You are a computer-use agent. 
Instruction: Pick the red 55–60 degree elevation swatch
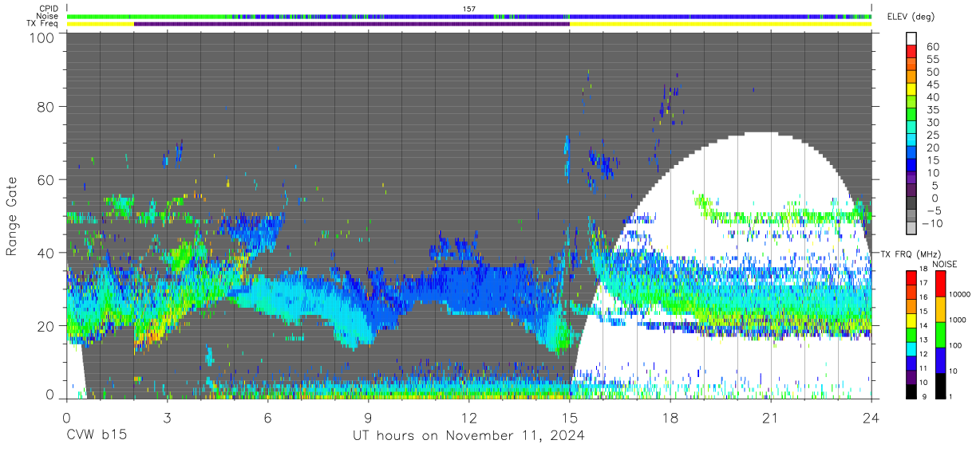click(911, 53)
